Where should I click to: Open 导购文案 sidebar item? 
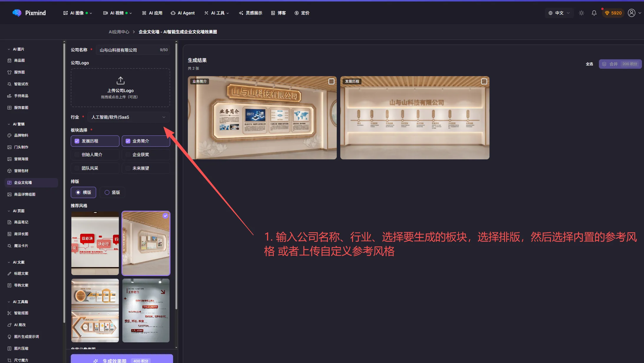(x=21, y=285)
